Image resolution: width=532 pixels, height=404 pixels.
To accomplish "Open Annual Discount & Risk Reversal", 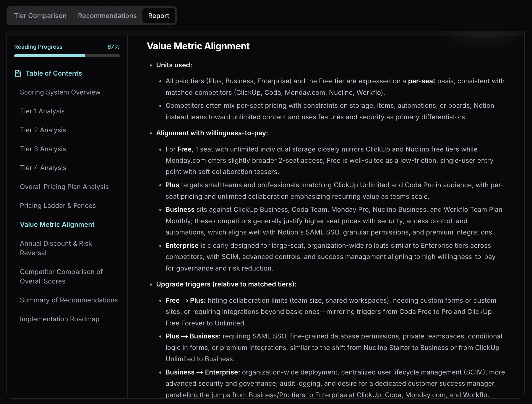I will point(56,248).
